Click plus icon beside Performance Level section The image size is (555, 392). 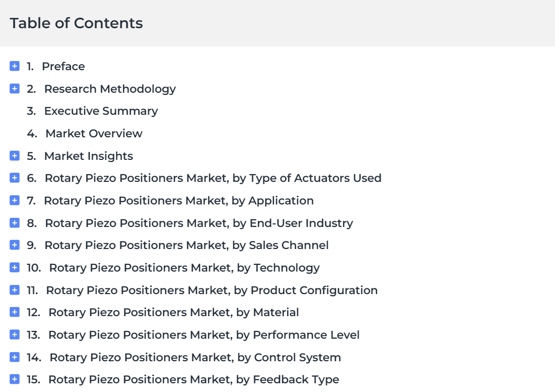(x=14, y=335)
